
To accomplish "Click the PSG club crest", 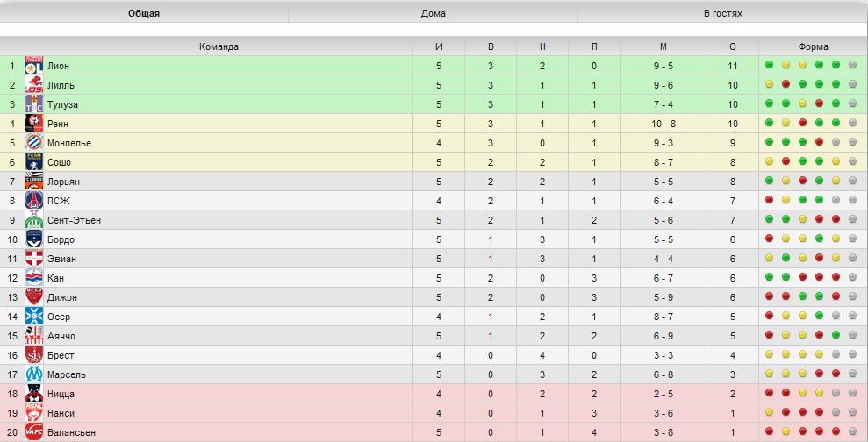I will (33, 200).
